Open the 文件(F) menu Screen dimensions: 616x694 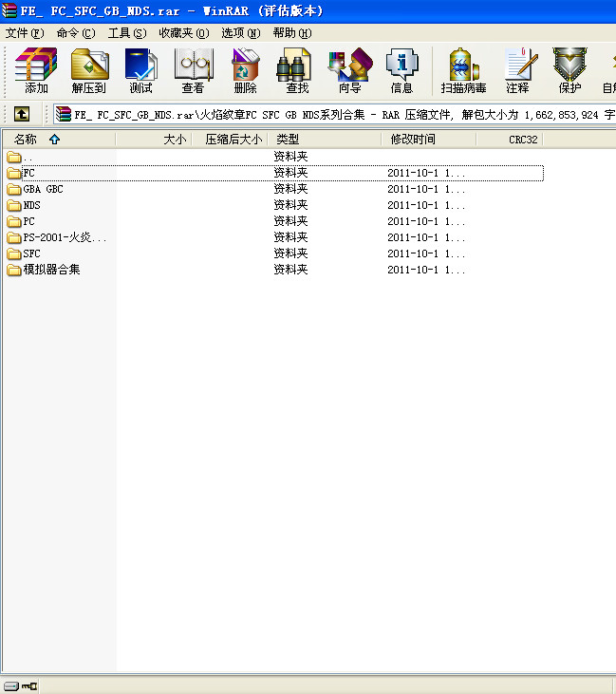[25, 33]
